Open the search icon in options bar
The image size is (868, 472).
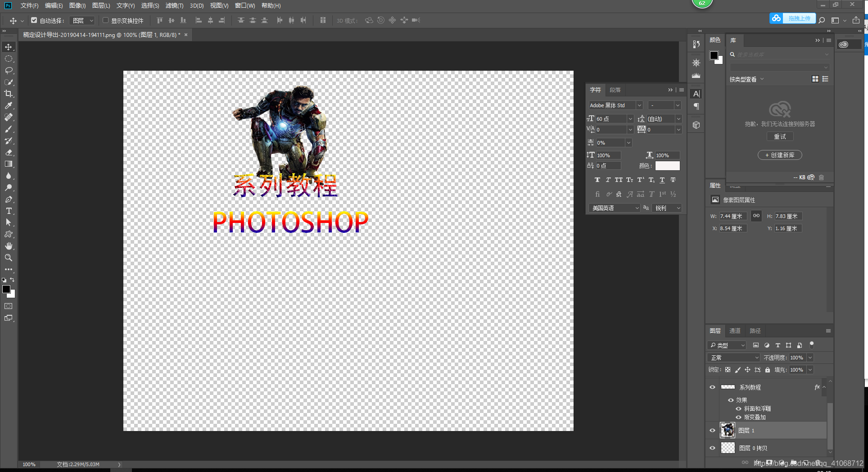(x=822, y=20)
